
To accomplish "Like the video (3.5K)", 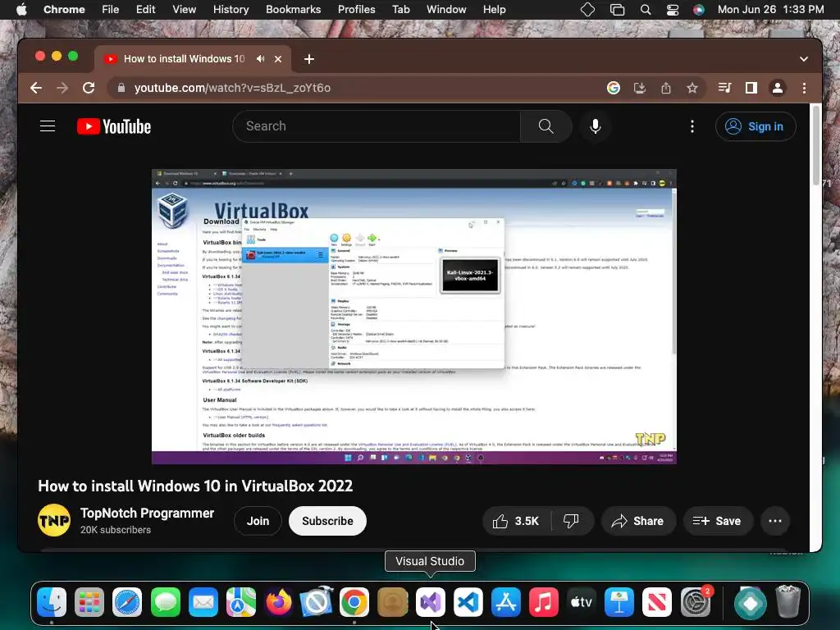I will 517,521.
